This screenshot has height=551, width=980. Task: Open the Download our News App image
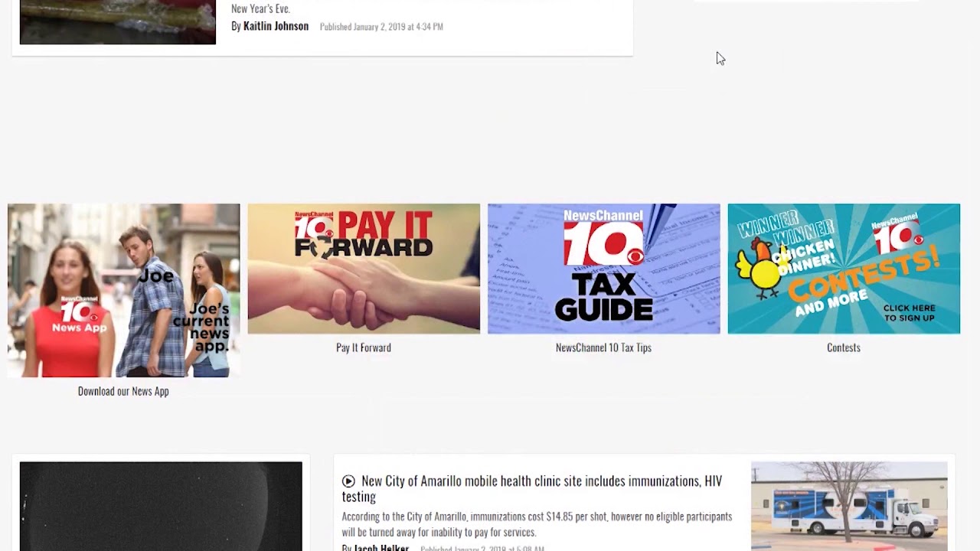pyautogui.click(x=123, y=290)
